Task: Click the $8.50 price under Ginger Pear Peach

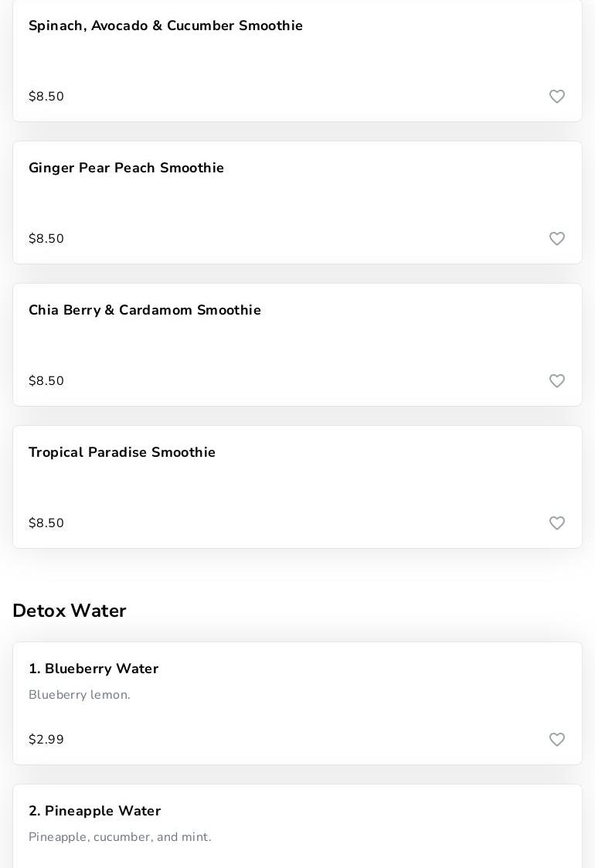Action: tap(46, 239)
